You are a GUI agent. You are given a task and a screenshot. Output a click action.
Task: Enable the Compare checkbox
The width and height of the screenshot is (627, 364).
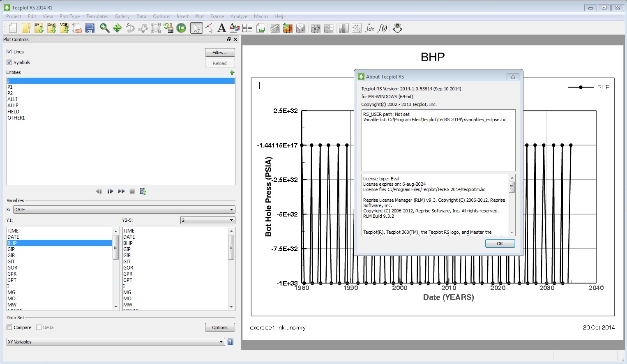click(x=9, y=327)
